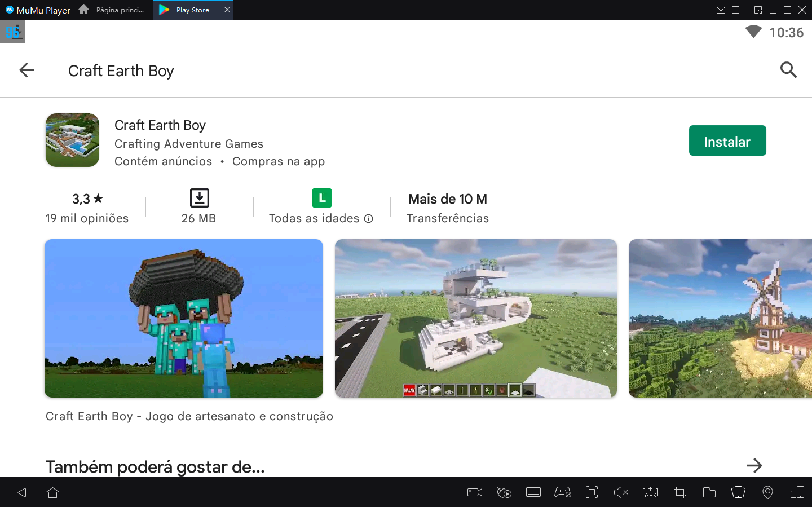This screenshot has height=507, width=812.
Task: Click the Transferências label
Action: [448, 218]
